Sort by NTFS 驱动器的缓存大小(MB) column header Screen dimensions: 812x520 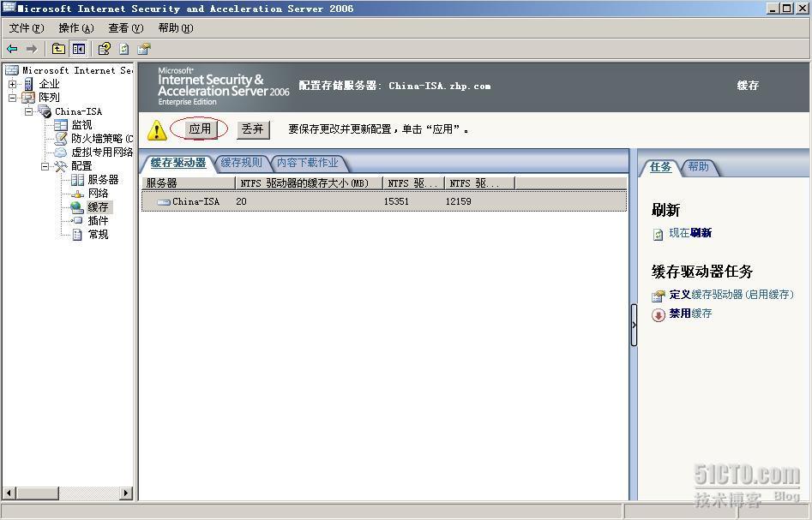(310, 183)
